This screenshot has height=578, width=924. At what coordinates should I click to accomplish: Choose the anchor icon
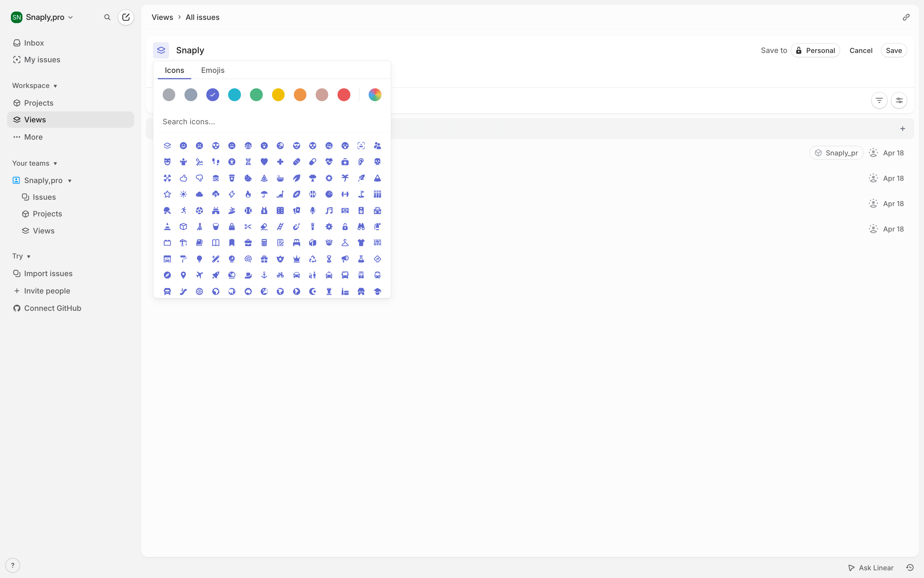coord(264,275)
